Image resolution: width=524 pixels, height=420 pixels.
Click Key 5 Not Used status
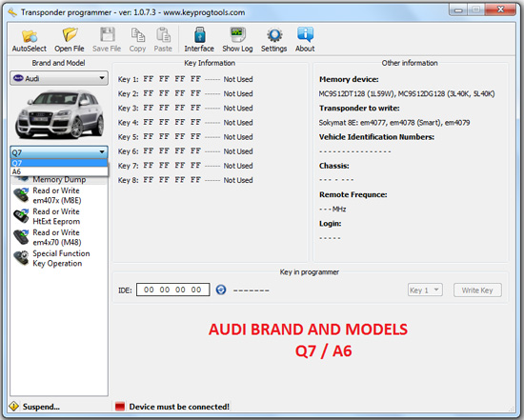coord(238,137)
